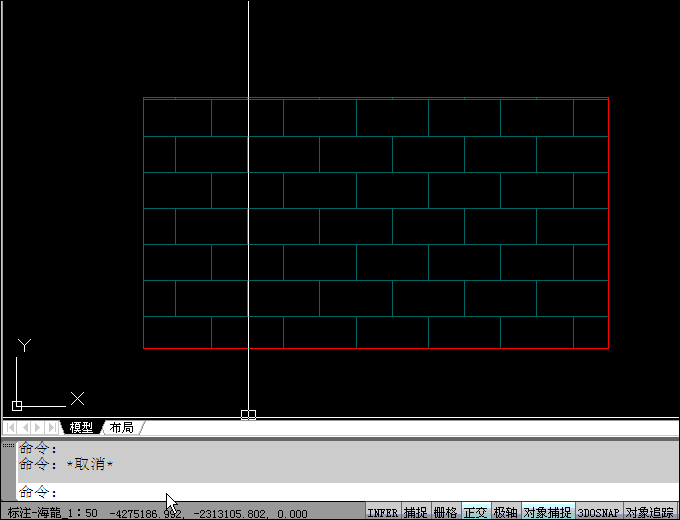The height and width of the screenshot is (520, 680).
Task: Disable 对象捕捉 object snap
Action: (x=548, y=512)
